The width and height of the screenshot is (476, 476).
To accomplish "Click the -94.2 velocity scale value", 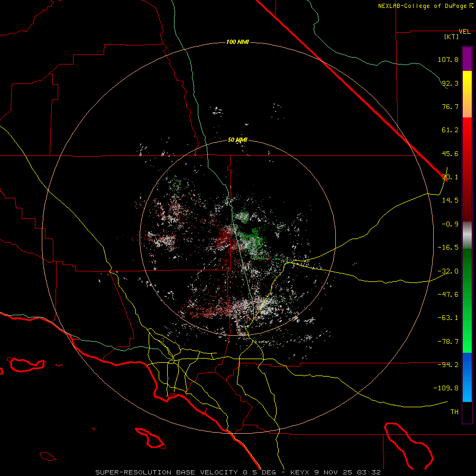I will (448, 364).
